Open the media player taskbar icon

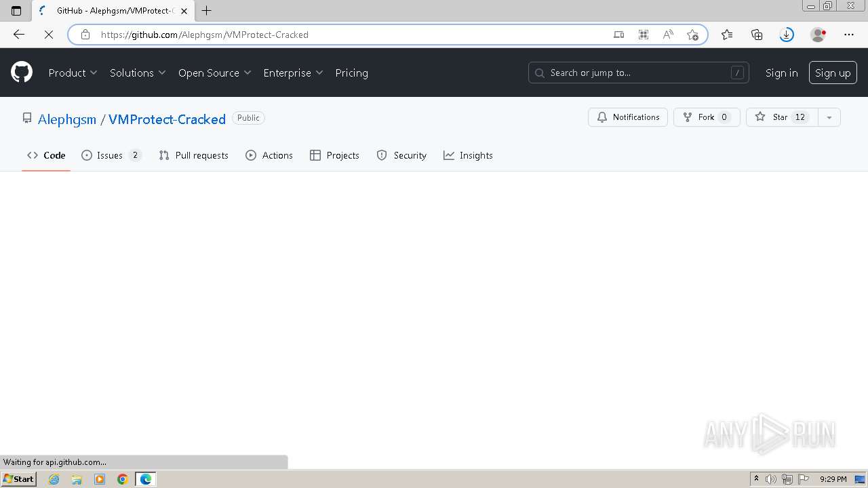click(100, 479)
